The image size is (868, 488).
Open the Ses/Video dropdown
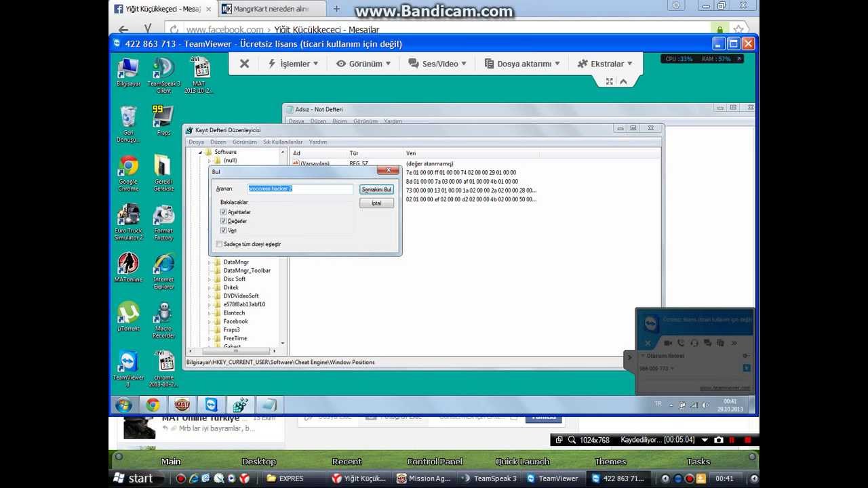click(x=437, y=64)
